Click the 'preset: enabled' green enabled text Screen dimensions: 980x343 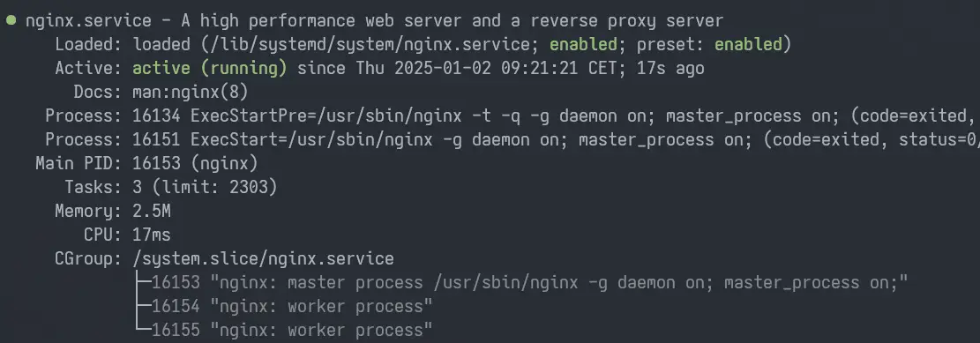(x=748, y=44)
